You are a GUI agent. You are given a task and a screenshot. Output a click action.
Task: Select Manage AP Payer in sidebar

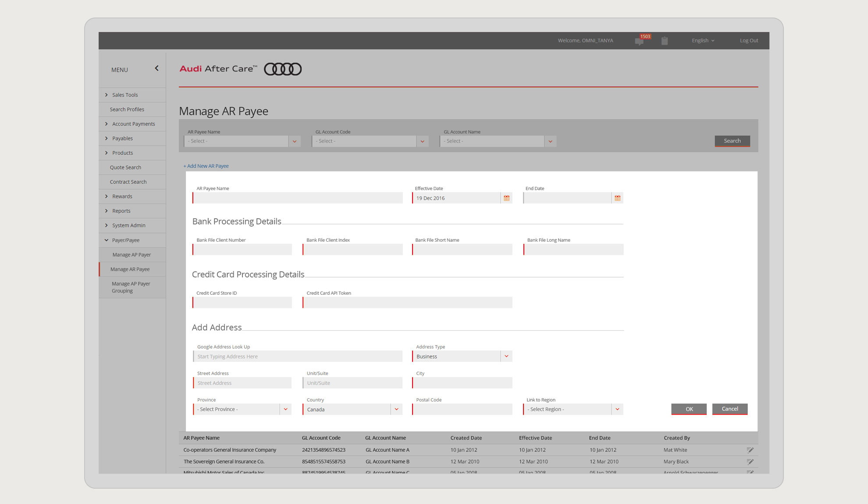click(x=132, y=255)
